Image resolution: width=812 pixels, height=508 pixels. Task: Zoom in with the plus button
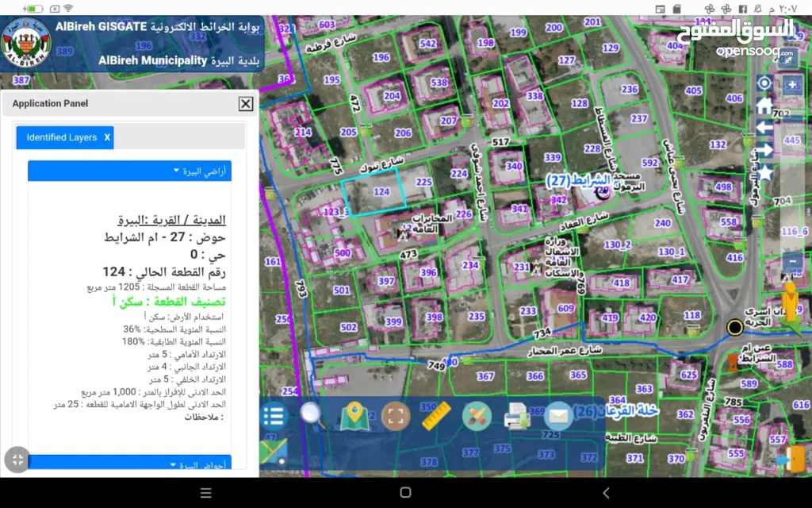click(792, 85)
